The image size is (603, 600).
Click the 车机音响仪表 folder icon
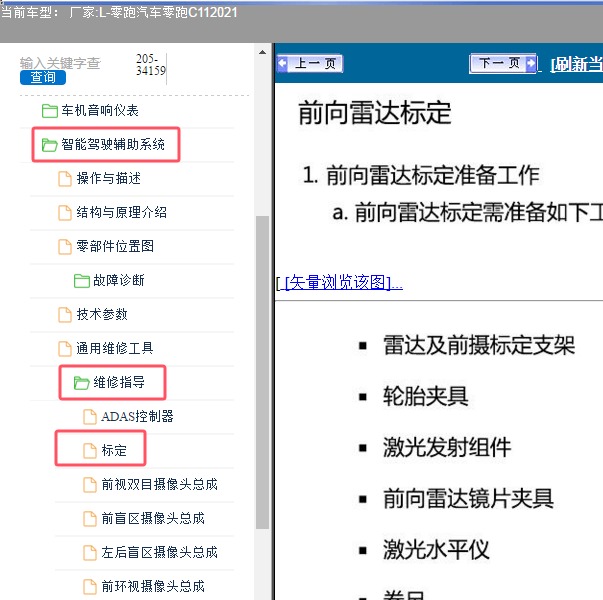click(x=50, y=111)
